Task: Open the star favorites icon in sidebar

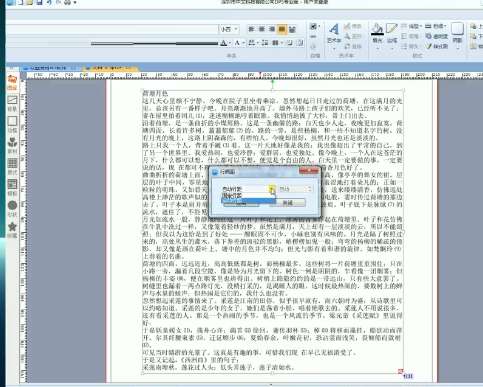Action: (x=12, y=227)
